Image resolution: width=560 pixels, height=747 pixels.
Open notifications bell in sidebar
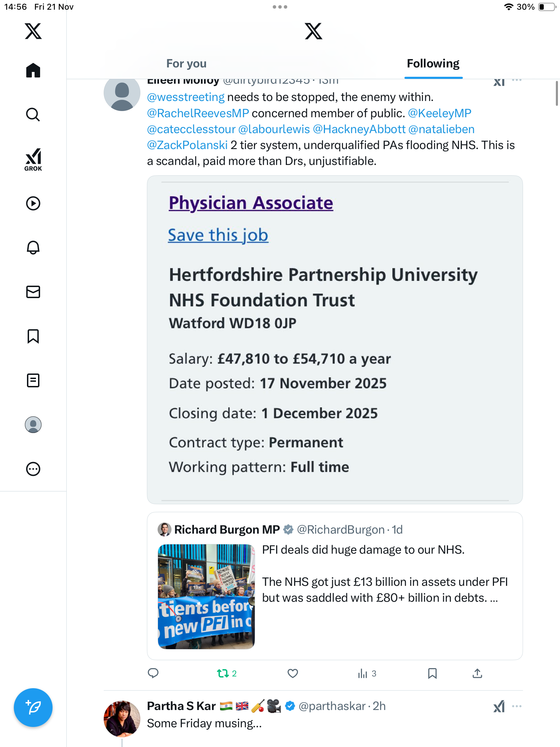coord(33,248)
